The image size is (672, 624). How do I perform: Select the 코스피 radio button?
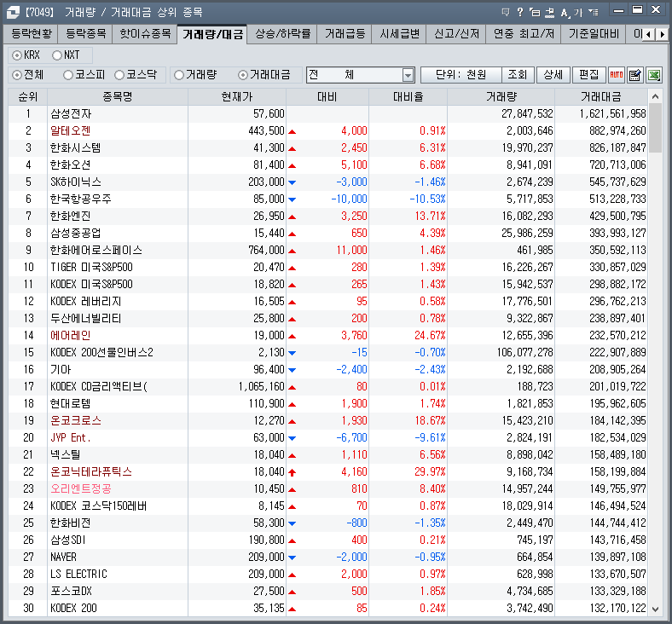point(67,75)
